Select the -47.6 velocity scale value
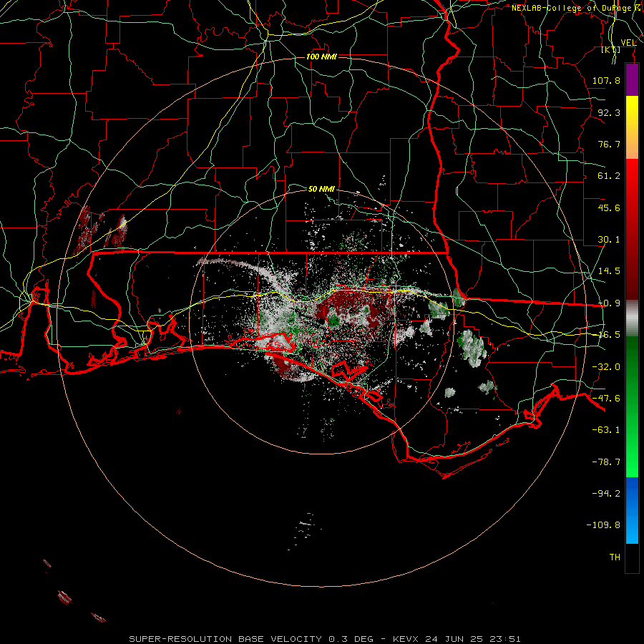Screen dimensions: 644x644 [606, 399]
